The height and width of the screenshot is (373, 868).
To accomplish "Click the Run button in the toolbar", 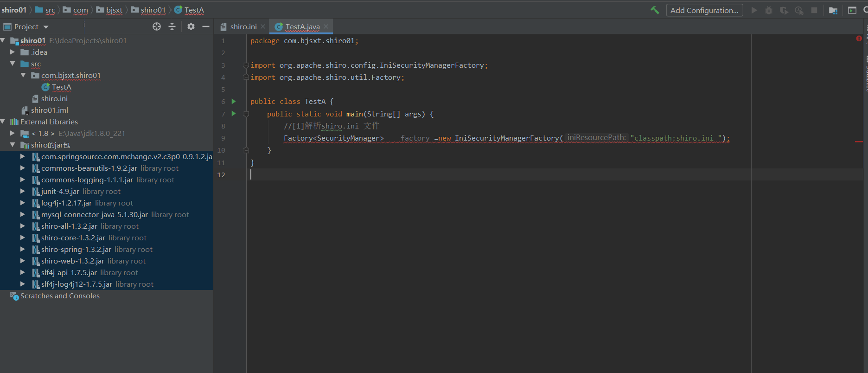I will (754, 10).
